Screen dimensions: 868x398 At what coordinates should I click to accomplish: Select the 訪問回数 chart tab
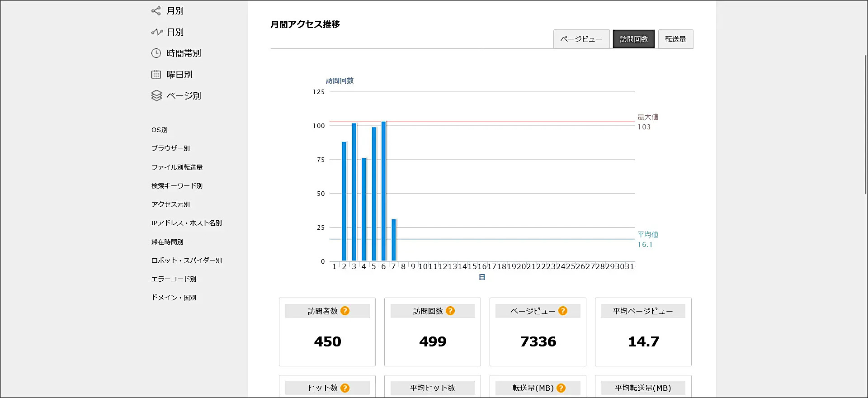633,39
